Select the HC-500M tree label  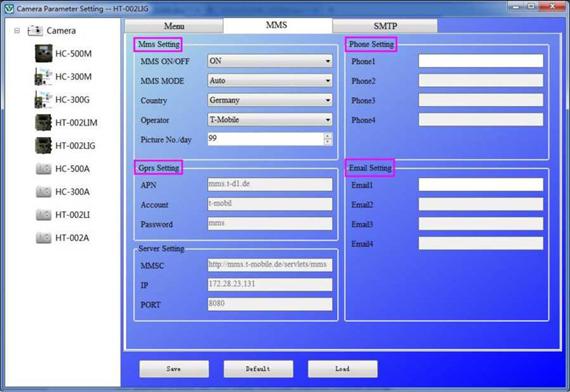[73, 54]
